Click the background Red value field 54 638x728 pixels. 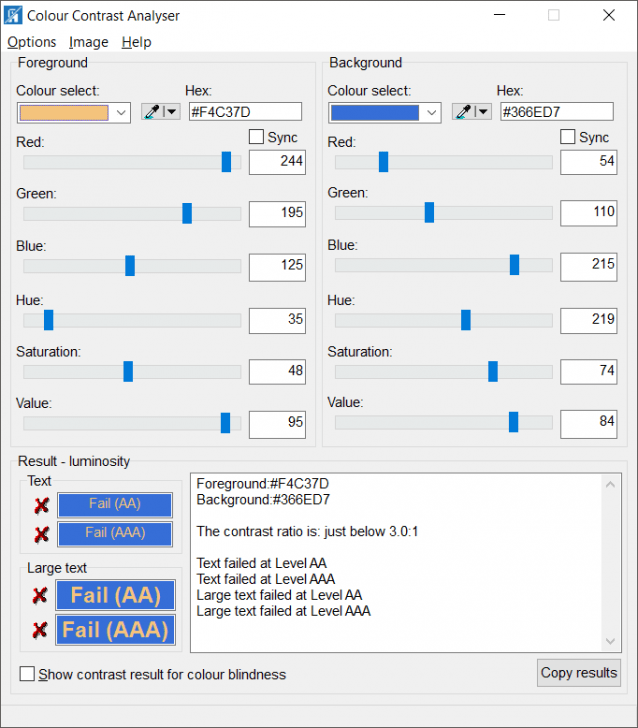(x=589, y=162)
